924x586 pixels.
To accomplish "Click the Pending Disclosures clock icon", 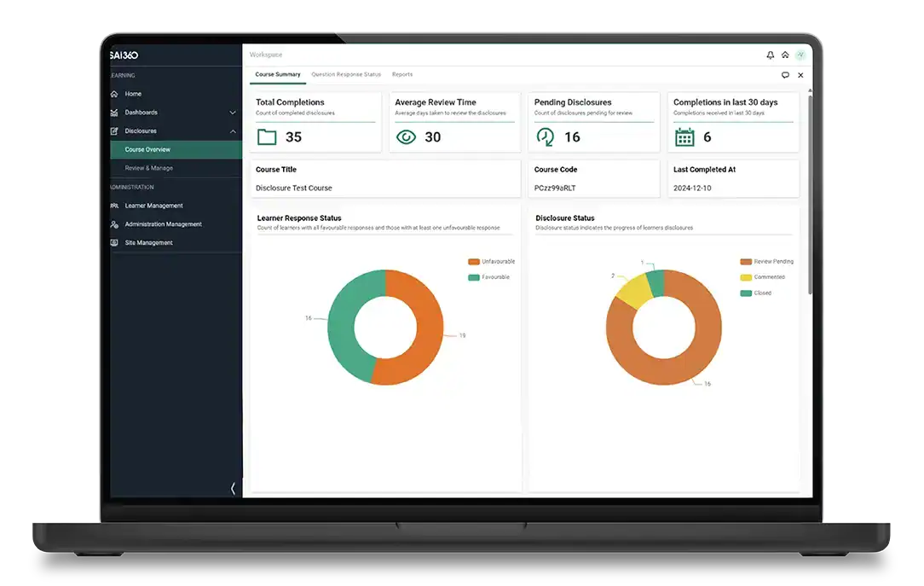I will point(546,137).
